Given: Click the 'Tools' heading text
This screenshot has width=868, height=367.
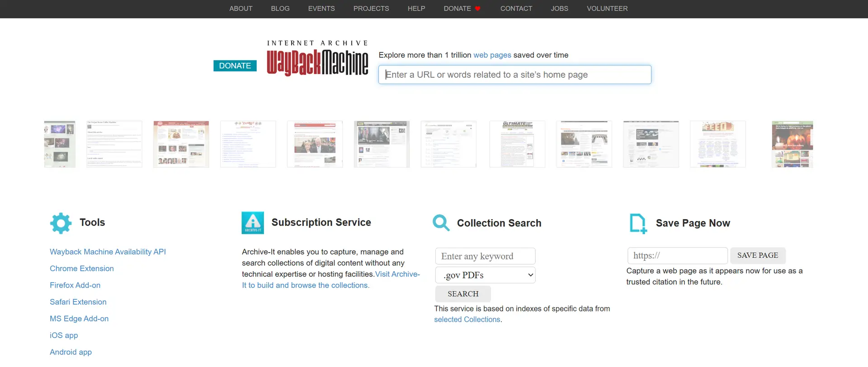Looking at the screenshot, I should click(92, 222).
